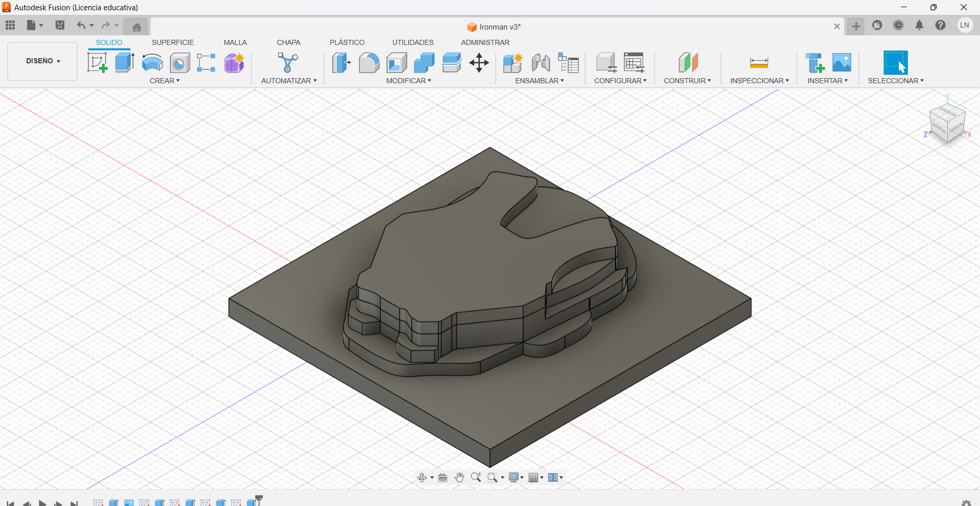Expand the AUTOMATIZAR menu
This screenshot has width=980, height=506.
pos(289,81)
